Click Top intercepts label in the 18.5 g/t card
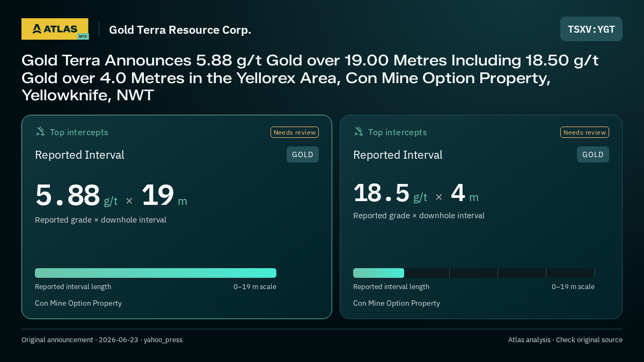The image size is (644, 362). point(397,132)
